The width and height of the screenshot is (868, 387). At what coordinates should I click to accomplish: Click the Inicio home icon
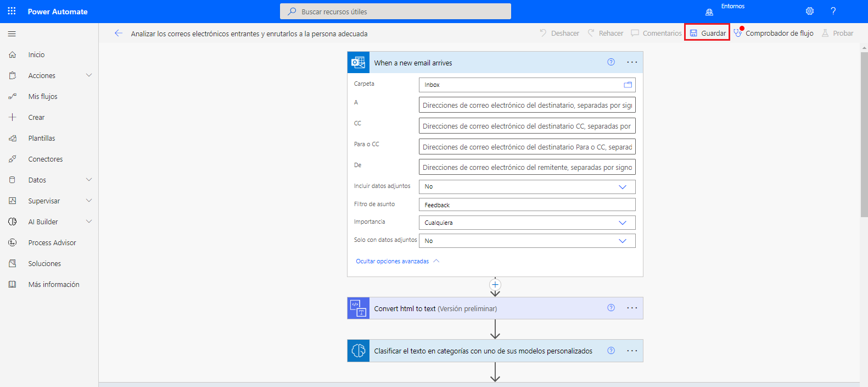pos(13,54)
